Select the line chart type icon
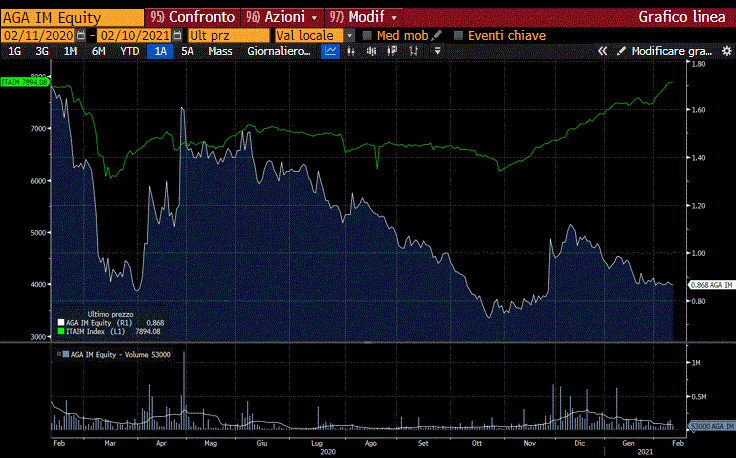The height and width of the screenshot is (458, 736). (x=330, y=51)
